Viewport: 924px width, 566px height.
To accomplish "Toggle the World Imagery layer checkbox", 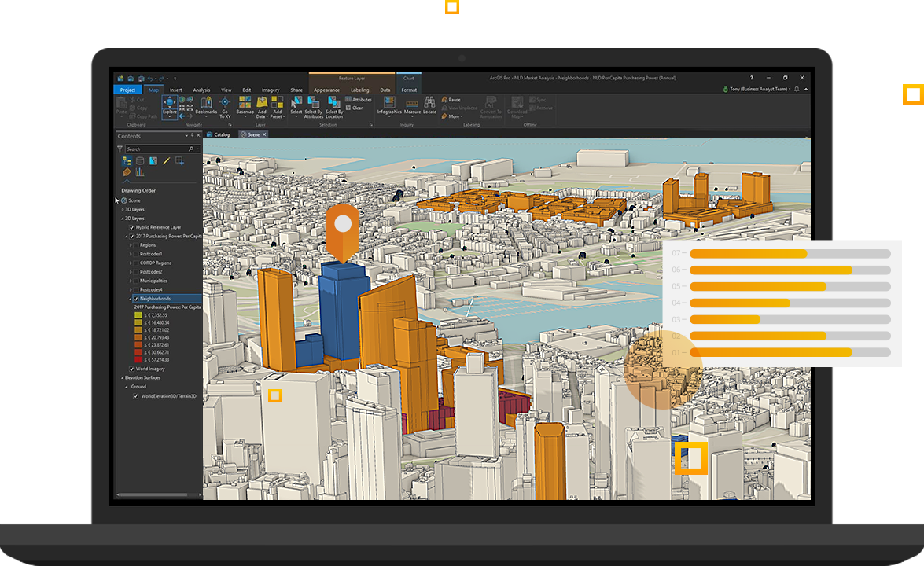I will [131, 368].
